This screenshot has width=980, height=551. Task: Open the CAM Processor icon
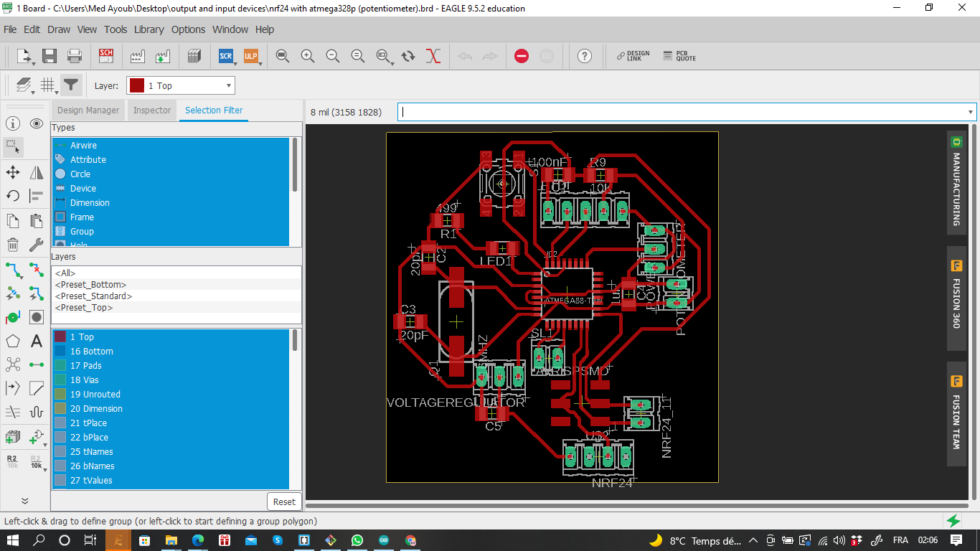coord(138,56)
